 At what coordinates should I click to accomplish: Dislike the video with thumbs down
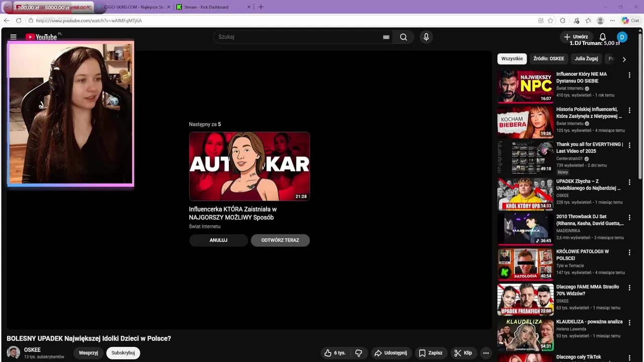359,353
